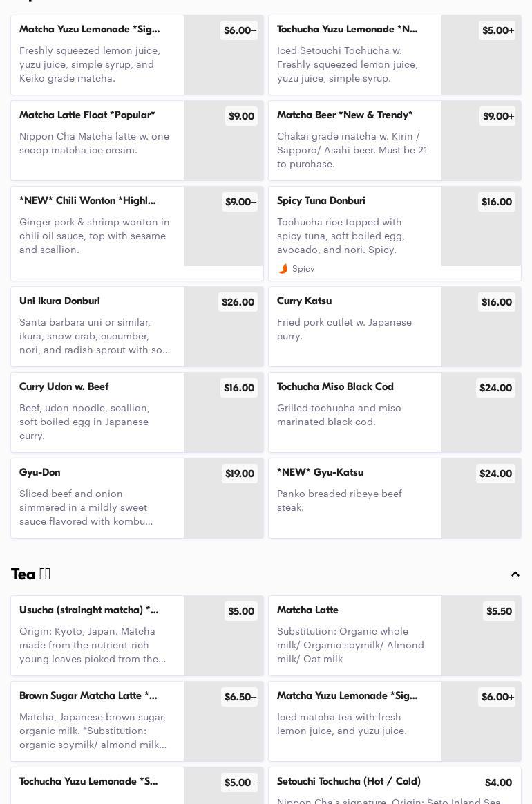Read the Gyu-Don description text
The image size is (532, 804).
pos(86,507)
